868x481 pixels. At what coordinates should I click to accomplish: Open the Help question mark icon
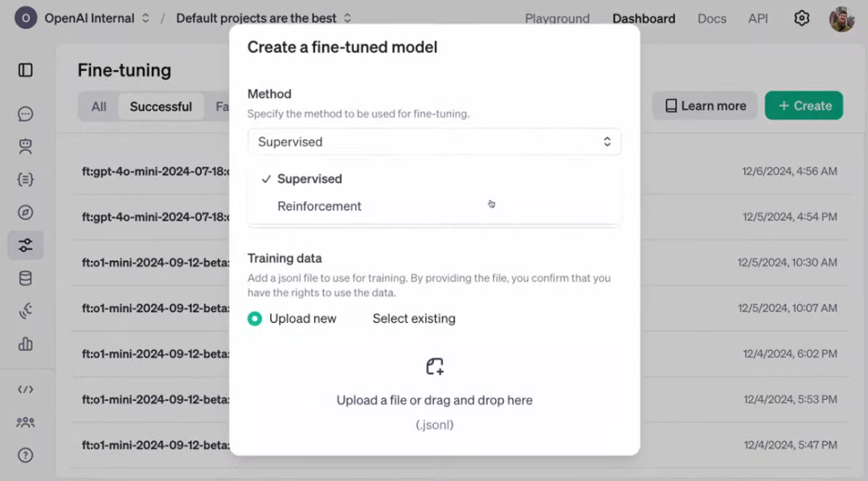(26, 455)
